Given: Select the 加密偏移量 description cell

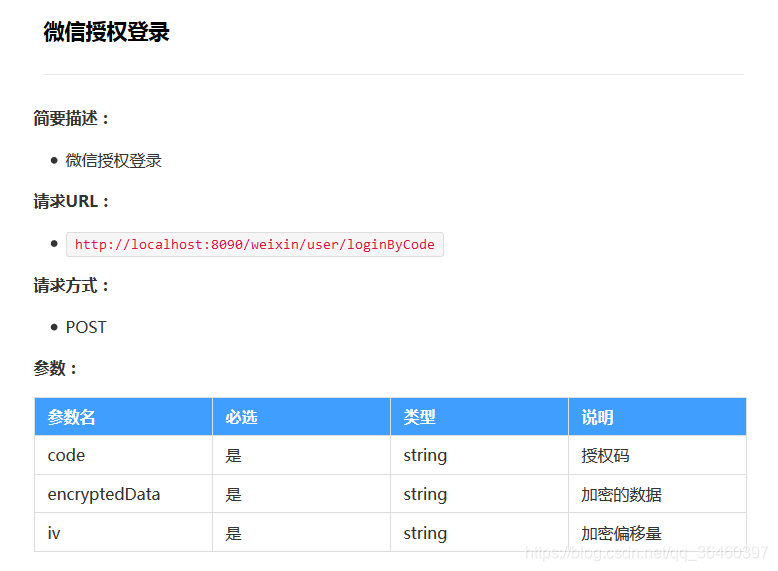Looking at the screenshot, I should pyautogui.click(x=657, y=533).
